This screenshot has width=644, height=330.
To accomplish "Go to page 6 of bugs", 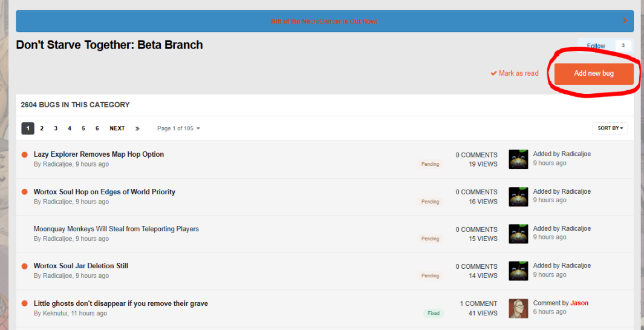I will pos(97,128).
